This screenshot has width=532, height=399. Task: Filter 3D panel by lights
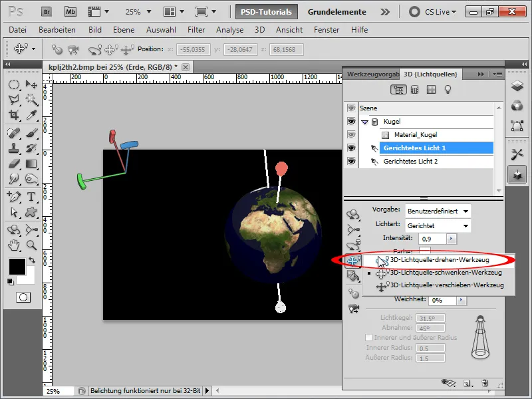(448, 90)
